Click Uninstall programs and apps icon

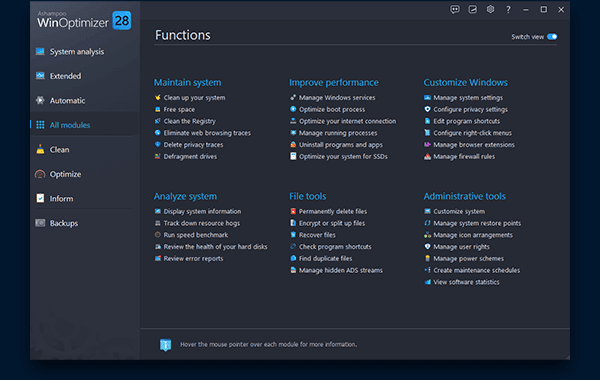coord(293,145)
